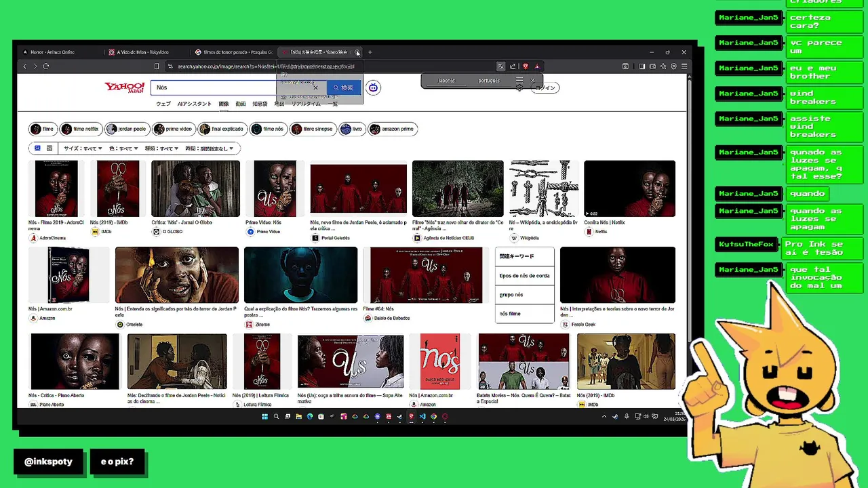Switch to the A Vida de Brian tab
Viewport: 868px width, 488px height.
(146, 52)
